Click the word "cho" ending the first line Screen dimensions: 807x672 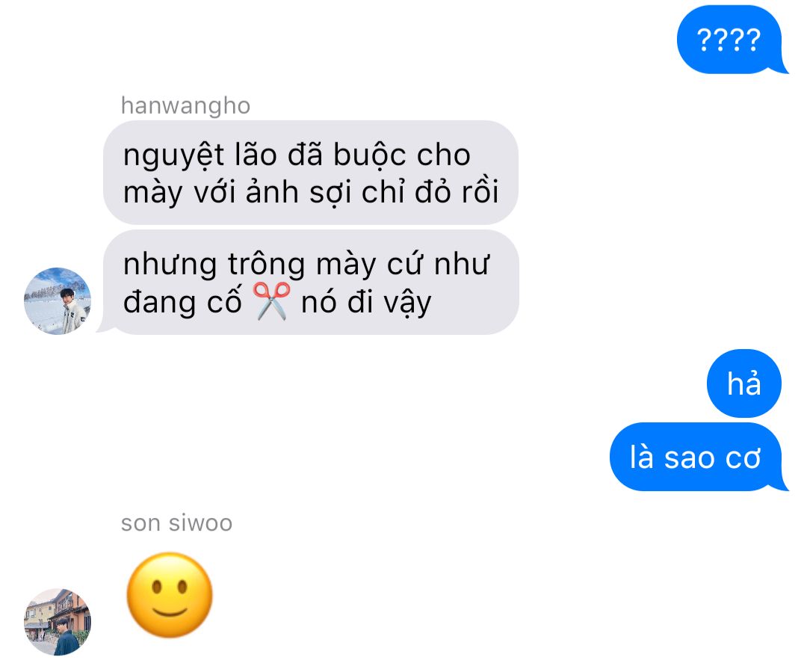444,155
